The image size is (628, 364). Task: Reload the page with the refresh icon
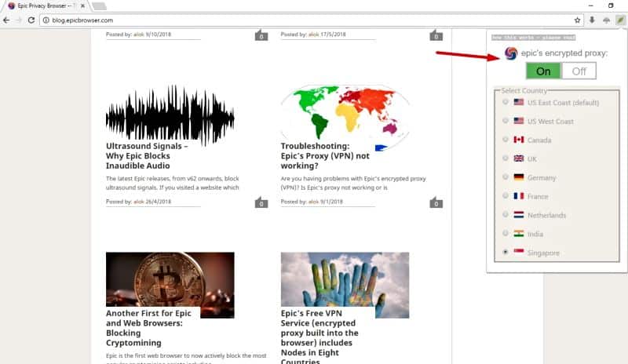tap(31, 20)
